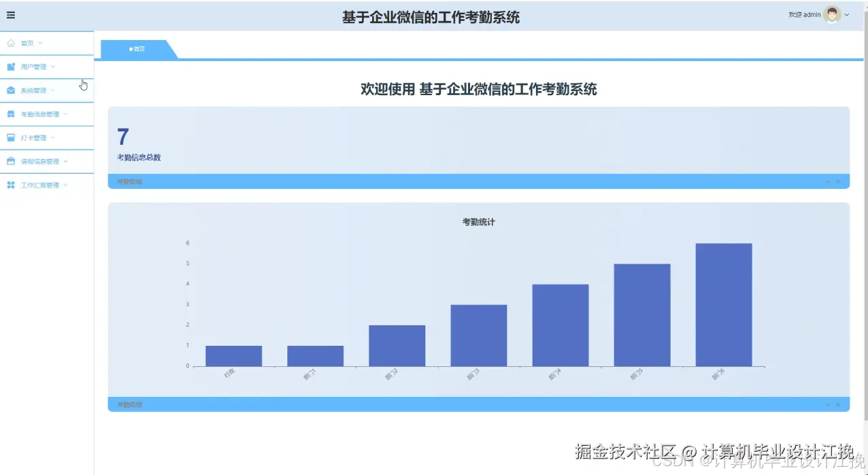Open the 考勤信息管理 menu label

(x=40, y=114)
